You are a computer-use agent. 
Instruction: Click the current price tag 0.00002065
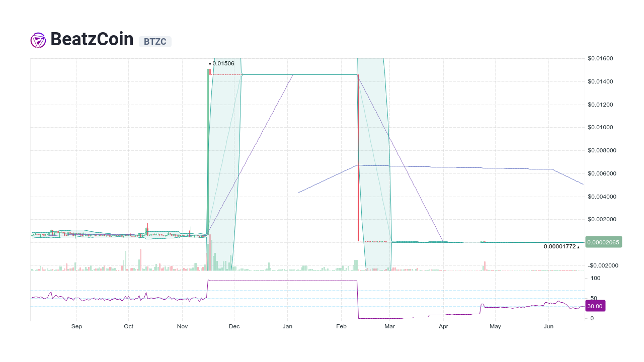click(604, 242)
